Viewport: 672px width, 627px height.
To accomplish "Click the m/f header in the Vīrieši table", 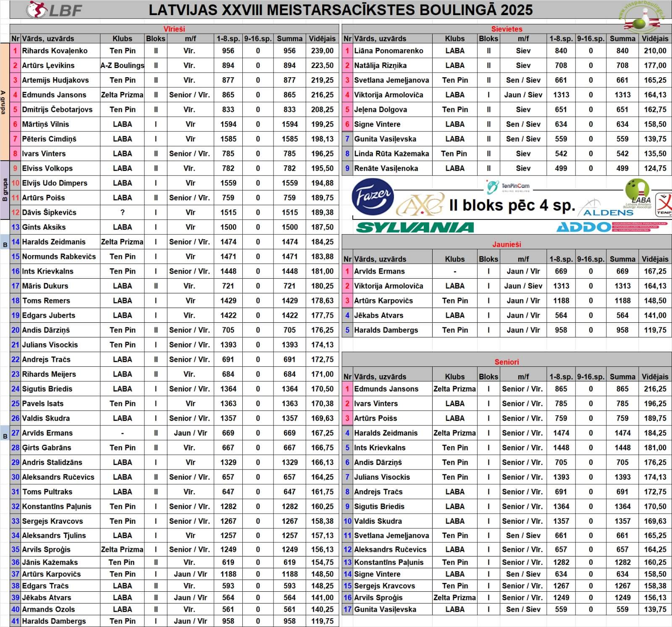I will [x=191, y=39].
